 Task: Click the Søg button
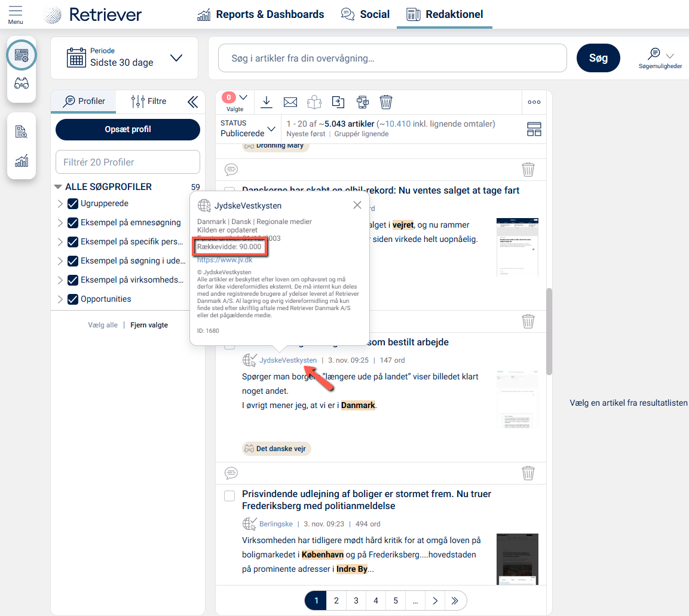click(598, 58)
